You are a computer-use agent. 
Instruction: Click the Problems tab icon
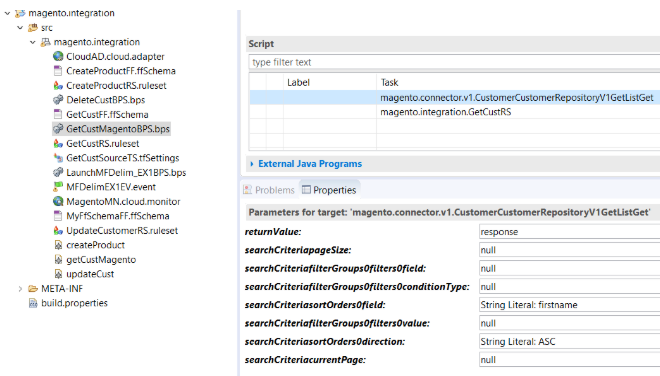[x=248, y=190]
